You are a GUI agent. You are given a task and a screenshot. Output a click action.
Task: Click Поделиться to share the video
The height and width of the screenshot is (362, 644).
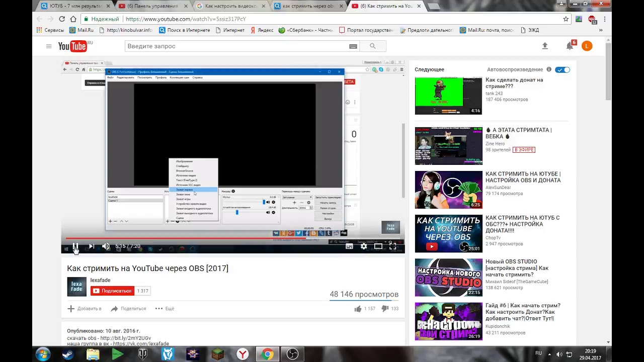(128, 309)
